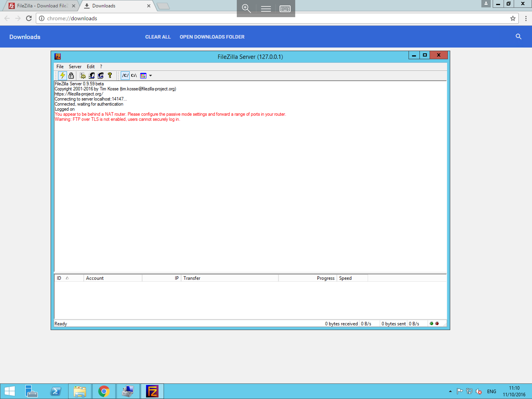Click the site info icon in address bar
Image resolution: width=532 pixels, height=399 pixels.
coord(42,18)
